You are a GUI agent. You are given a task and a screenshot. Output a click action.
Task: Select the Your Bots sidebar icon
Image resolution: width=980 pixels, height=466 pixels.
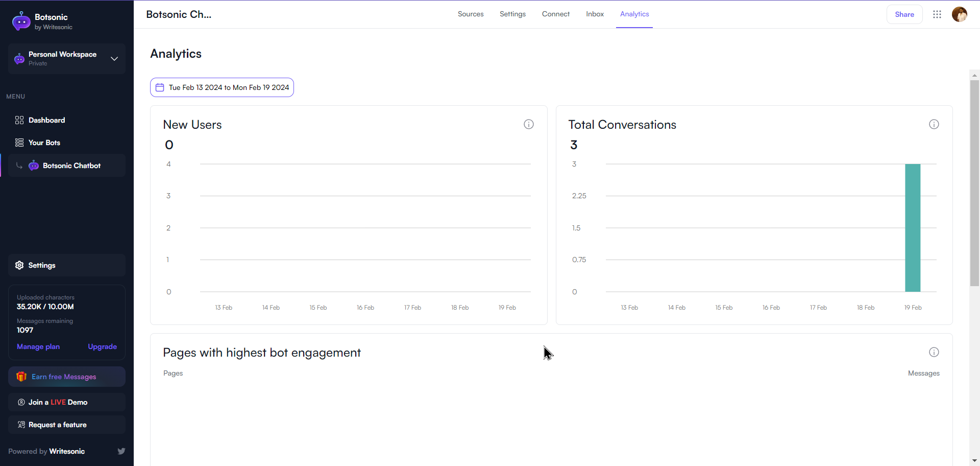19,143
